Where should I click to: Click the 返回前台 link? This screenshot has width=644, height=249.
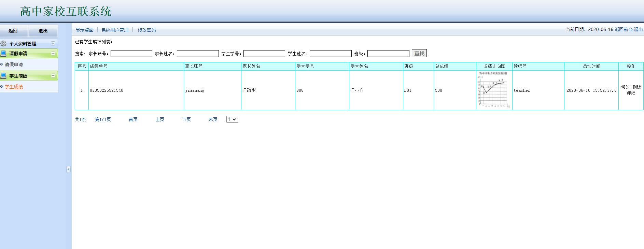tap(624, 29)
